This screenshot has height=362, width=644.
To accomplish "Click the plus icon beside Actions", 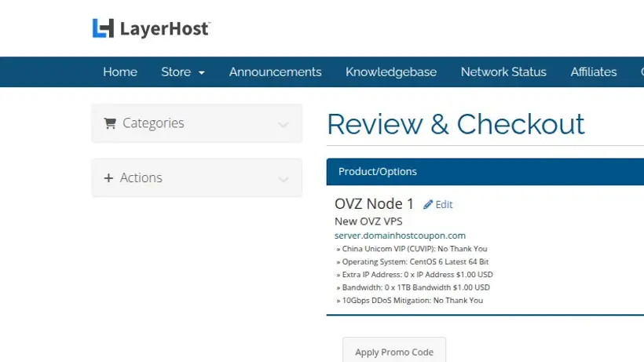I will (108, 177).
